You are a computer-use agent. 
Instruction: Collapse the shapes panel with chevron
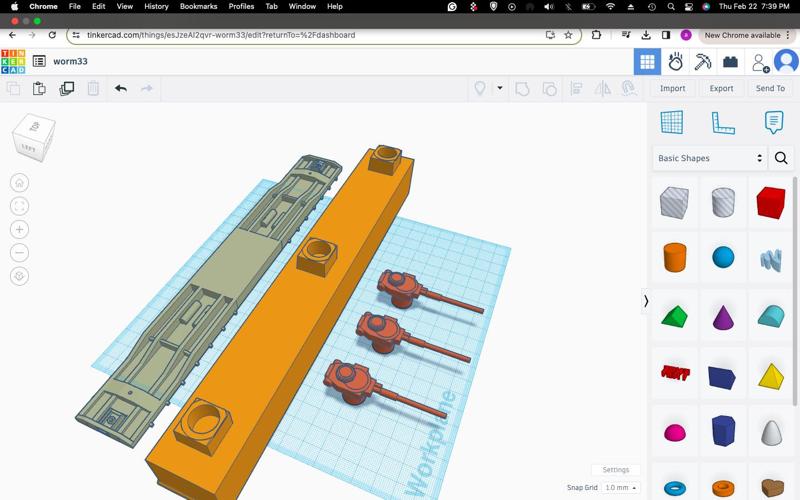pyautogui.click(x=646, y=301)
